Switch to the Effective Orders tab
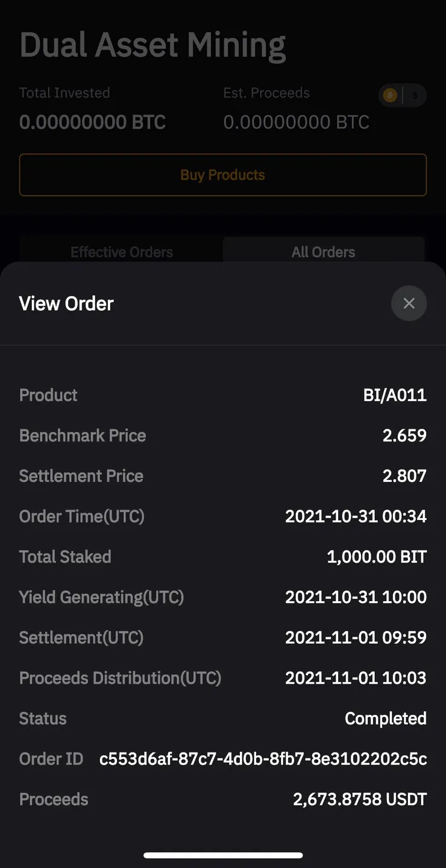Image resolution: width=446 pixels, height=868 pixels. pyautogui.click(x=121, y=252)
